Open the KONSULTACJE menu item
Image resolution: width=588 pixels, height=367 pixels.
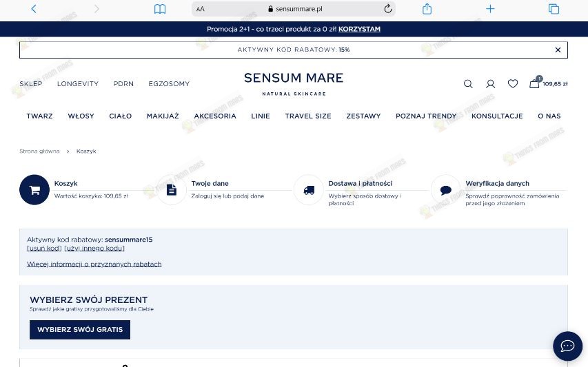coord(497,116)
